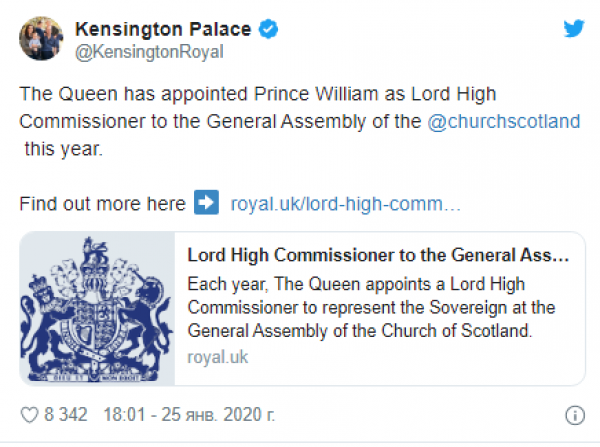Open the Lord High Commissioner card title
The image size is (600, 447).
pos(378,255)
